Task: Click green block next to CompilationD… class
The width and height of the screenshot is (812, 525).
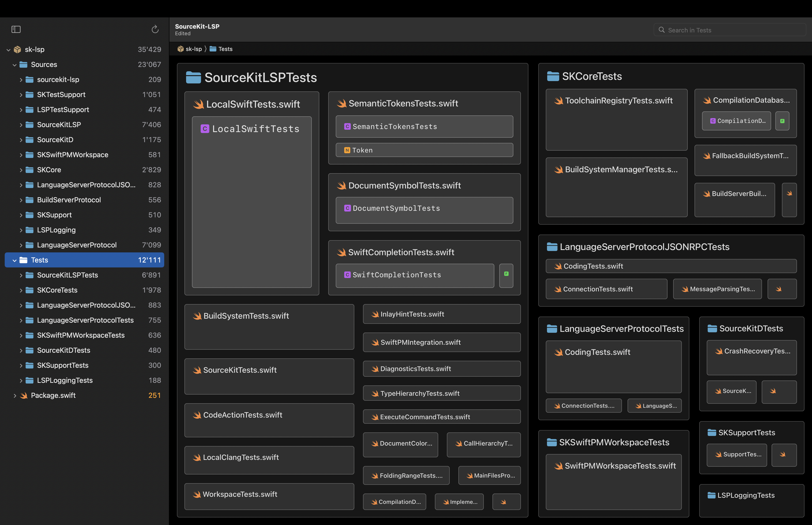Action: click(782, 121)
